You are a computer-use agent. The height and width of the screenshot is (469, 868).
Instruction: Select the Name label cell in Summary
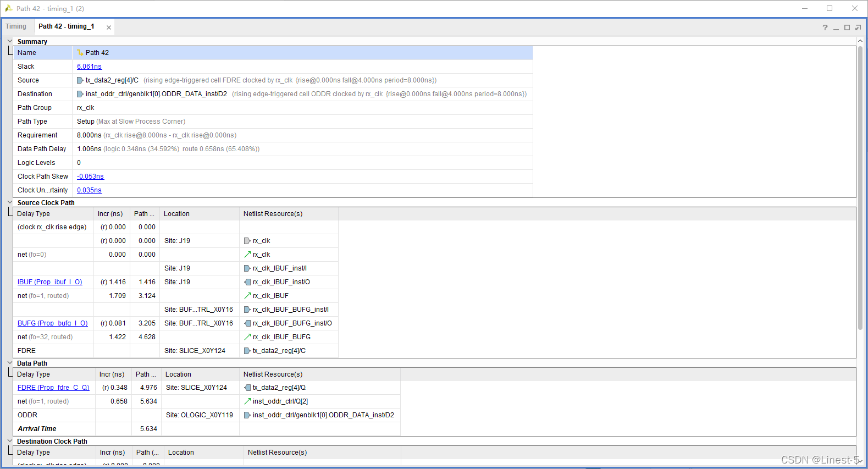pos(43,53)
